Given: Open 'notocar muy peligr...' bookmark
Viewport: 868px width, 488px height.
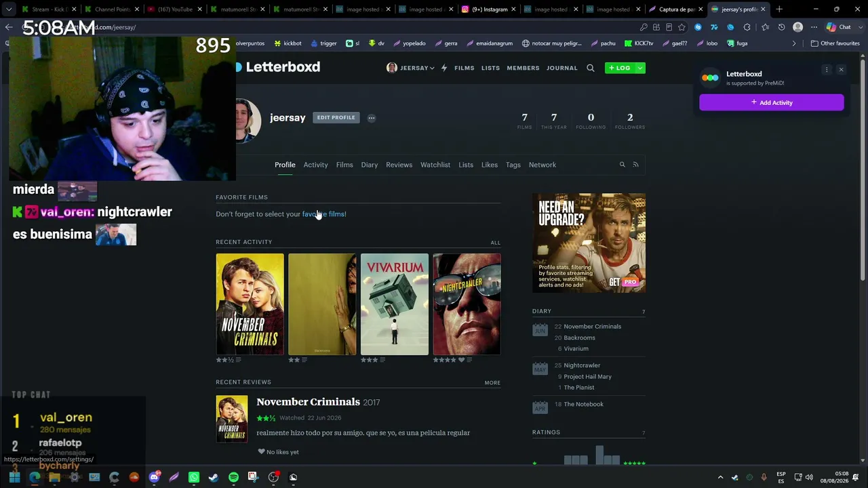Looking at the screenshot, I should [x=551, y=43].
